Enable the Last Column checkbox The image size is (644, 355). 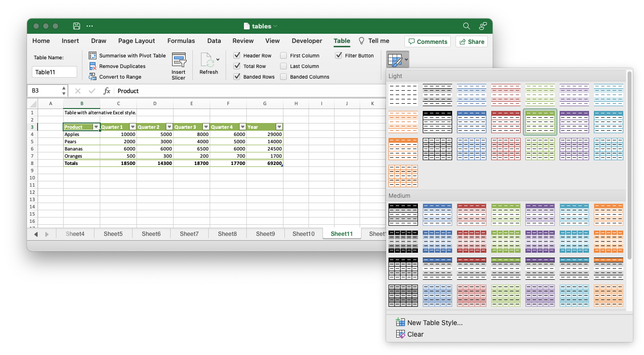pos(283,66)
